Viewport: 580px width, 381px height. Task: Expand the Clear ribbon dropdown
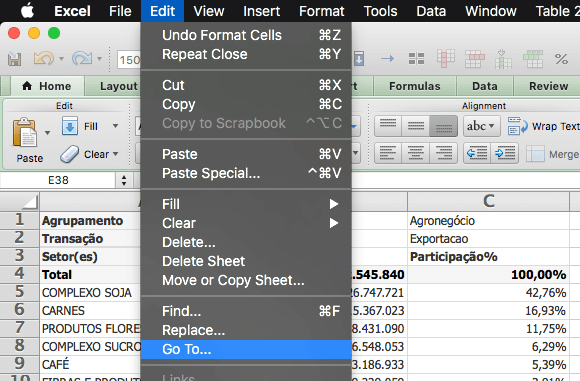tap(115, 154)
